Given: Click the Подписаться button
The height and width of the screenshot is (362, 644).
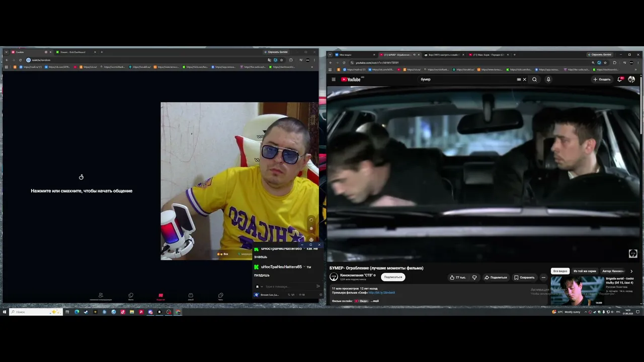Looking at the screenshot, I should click(393, 277).
